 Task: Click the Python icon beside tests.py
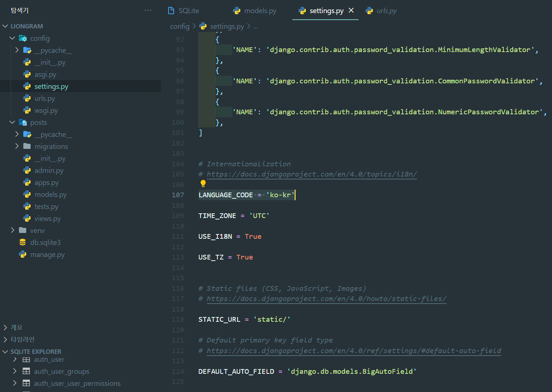click(27, 206)
